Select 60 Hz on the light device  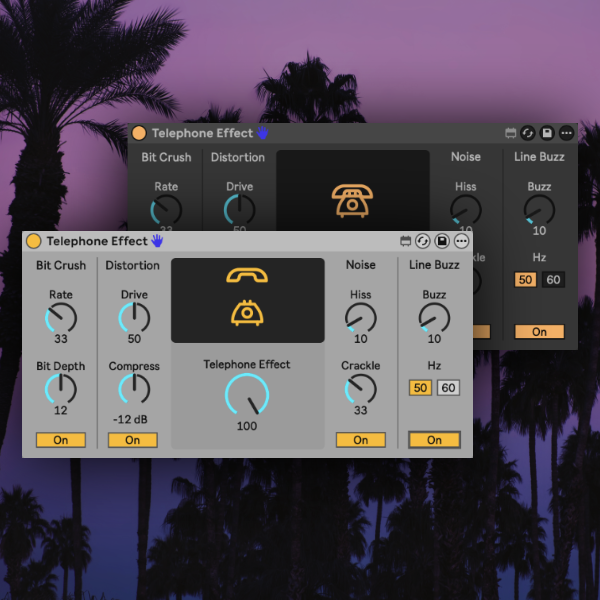(448, 388)
